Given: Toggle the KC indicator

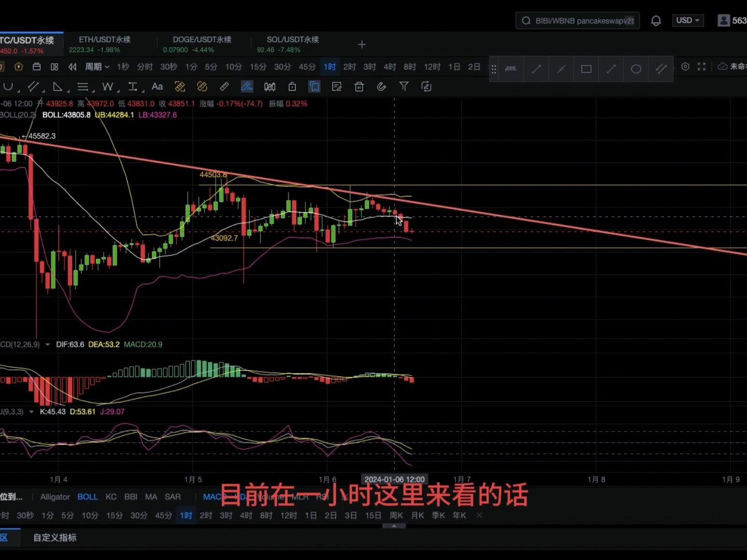Looking at the screenshot, I should (x=111, y=497).
